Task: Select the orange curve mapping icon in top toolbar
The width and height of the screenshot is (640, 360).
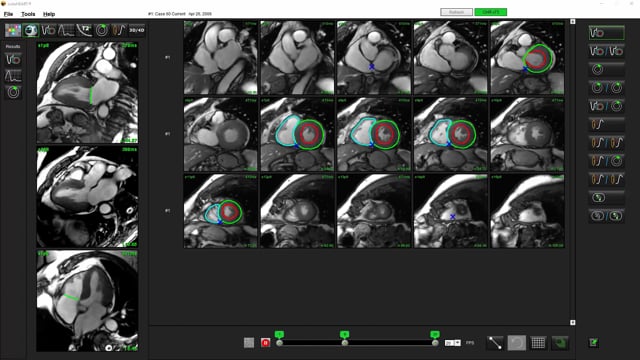Action: tap(119, 30)
